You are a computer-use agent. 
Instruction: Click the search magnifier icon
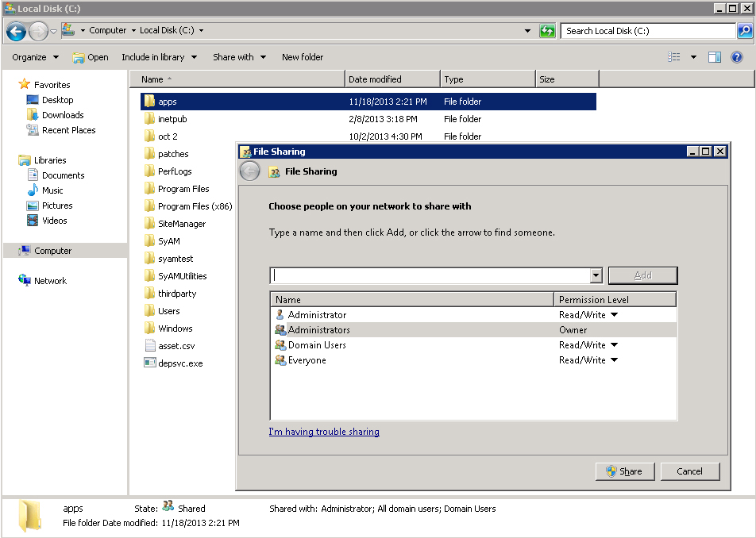pos(744,31)
